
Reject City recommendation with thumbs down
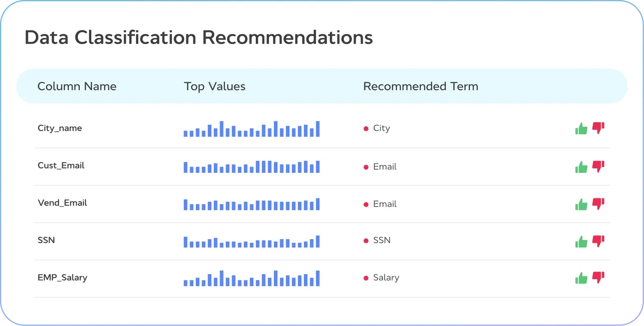pyautogui.click(x=598, y=128)
